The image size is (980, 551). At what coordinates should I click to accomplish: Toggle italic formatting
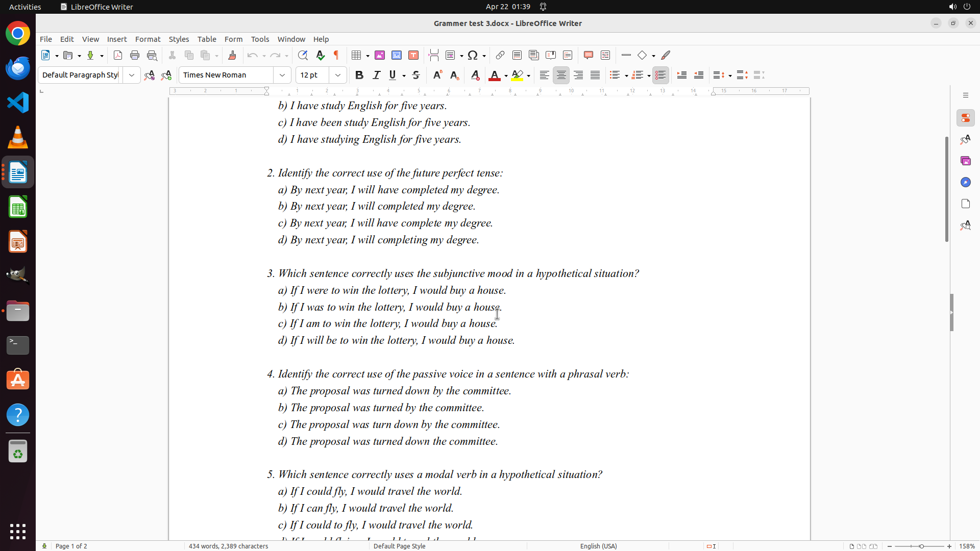[376, 75]
